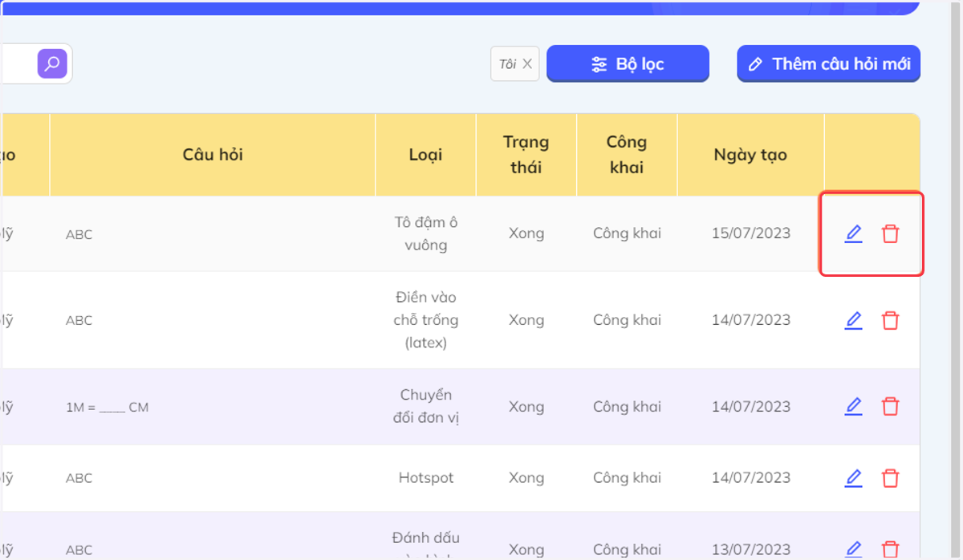Click the "Hotspot" type cell
The width and height of the screenshot is (963, 560).
pos(426,478)
